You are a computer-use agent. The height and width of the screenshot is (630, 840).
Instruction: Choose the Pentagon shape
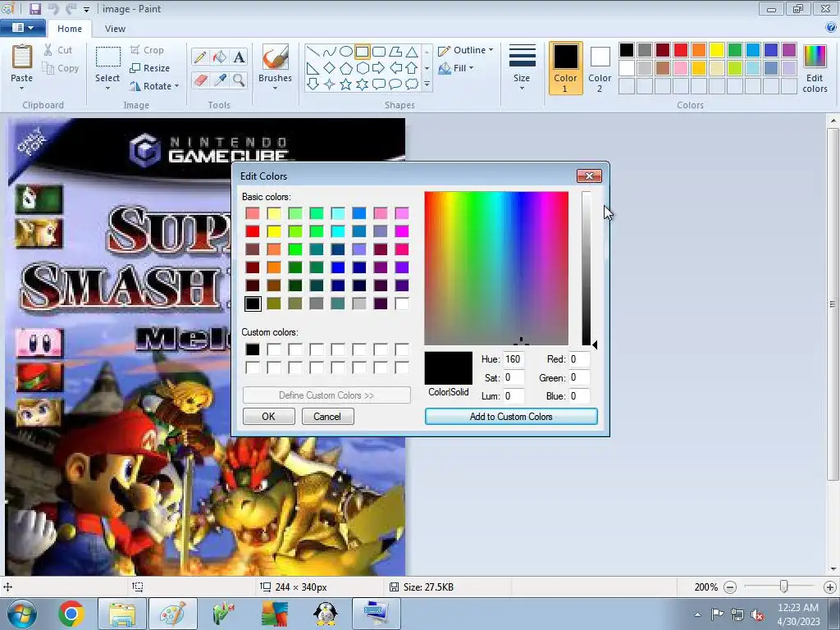(x=346, y=68)
